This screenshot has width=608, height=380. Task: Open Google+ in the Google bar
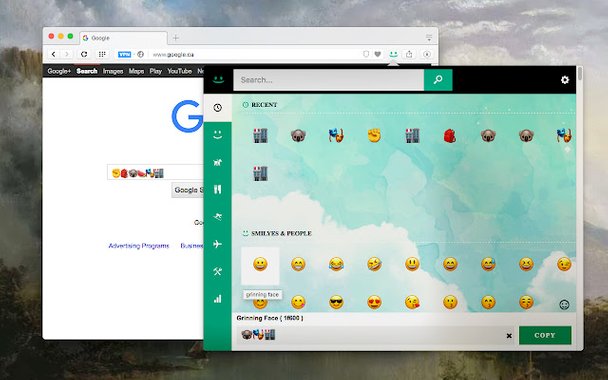pyautogui.click(x=59, y=71)
